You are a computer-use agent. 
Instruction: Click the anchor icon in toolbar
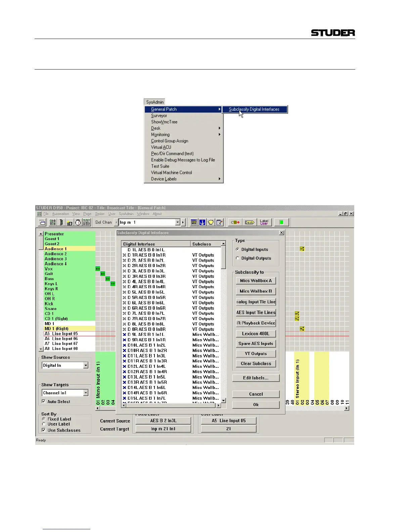point(202,222)
